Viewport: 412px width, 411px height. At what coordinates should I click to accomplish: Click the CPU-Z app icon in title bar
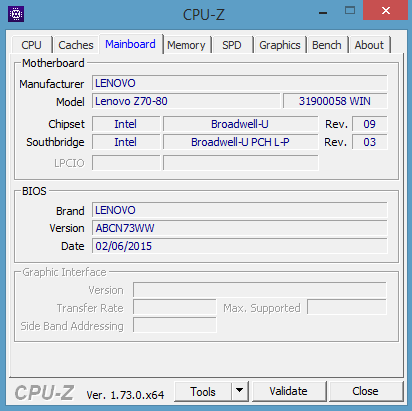(16, 14)
